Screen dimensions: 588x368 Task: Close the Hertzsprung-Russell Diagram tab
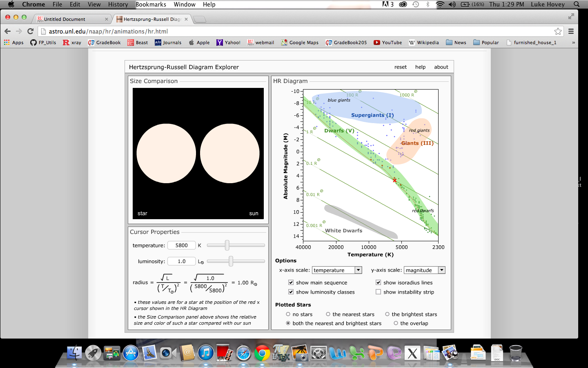tap(186, 19)
